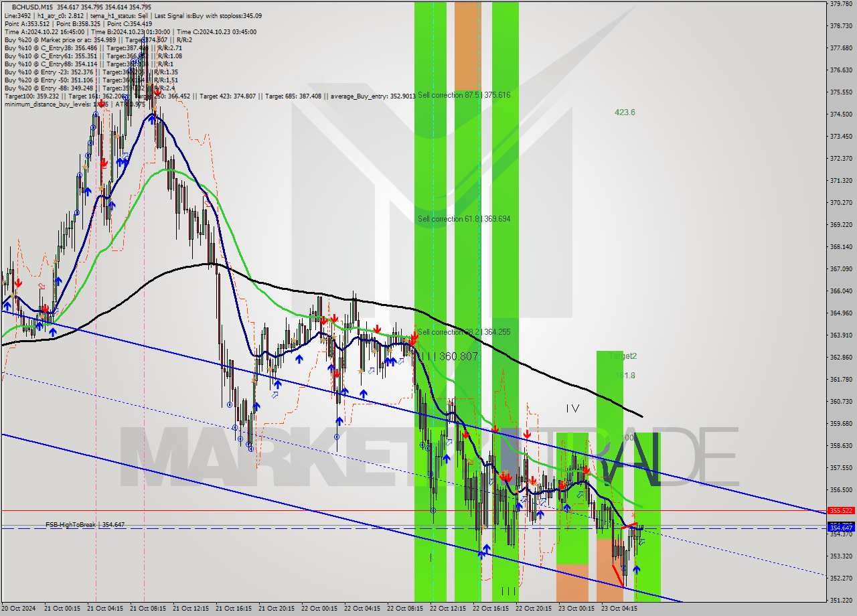Click '22 Oct 12:15' on the time axis
857x616 pixels.
coord(447,609)
